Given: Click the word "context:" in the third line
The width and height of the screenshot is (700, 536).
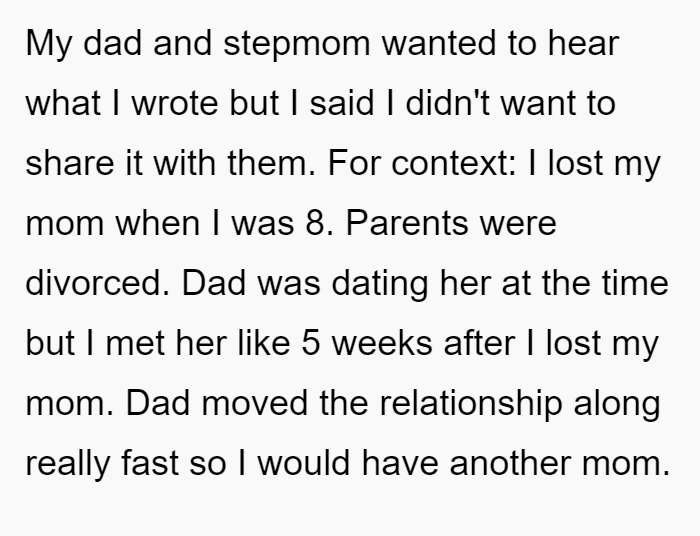Looking at the screenshot, I should click(454, 163).
